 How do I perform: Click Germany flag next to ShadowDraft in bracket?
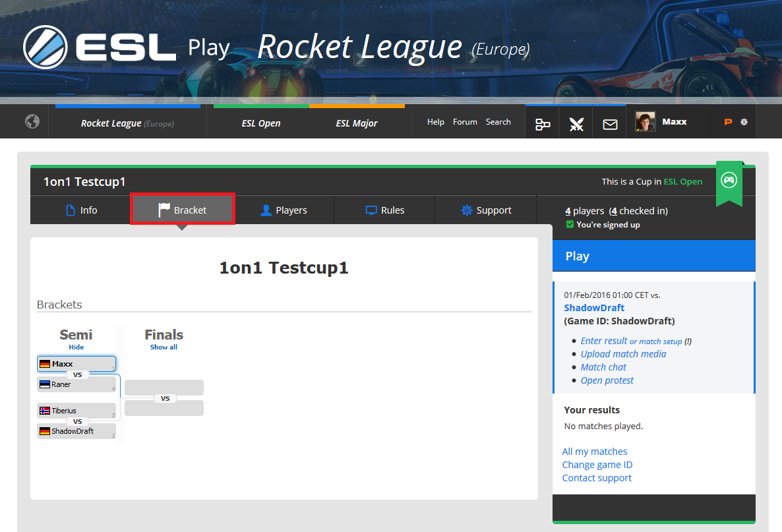click(45, 431)
